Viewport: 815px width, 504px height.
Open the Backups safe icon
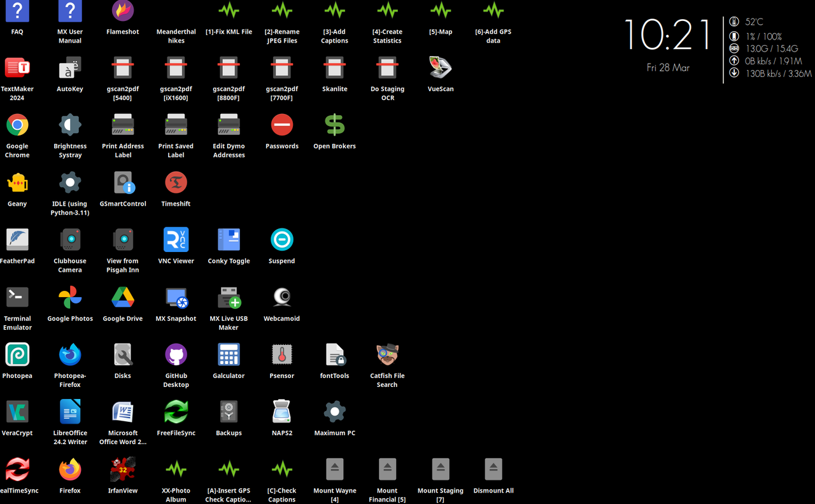pos(229,412)
